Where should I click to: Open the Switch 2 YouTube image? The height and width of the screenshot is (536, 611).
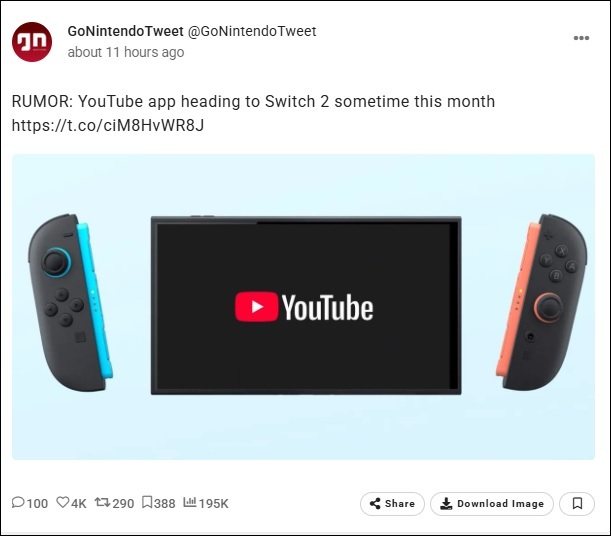304,306
